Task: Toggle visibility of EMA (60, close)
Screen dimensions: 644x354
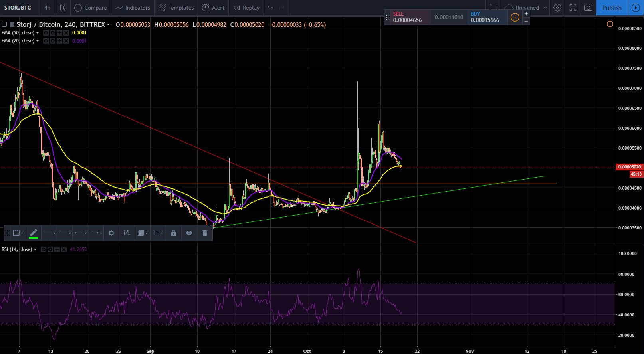Action: [46, 33]
